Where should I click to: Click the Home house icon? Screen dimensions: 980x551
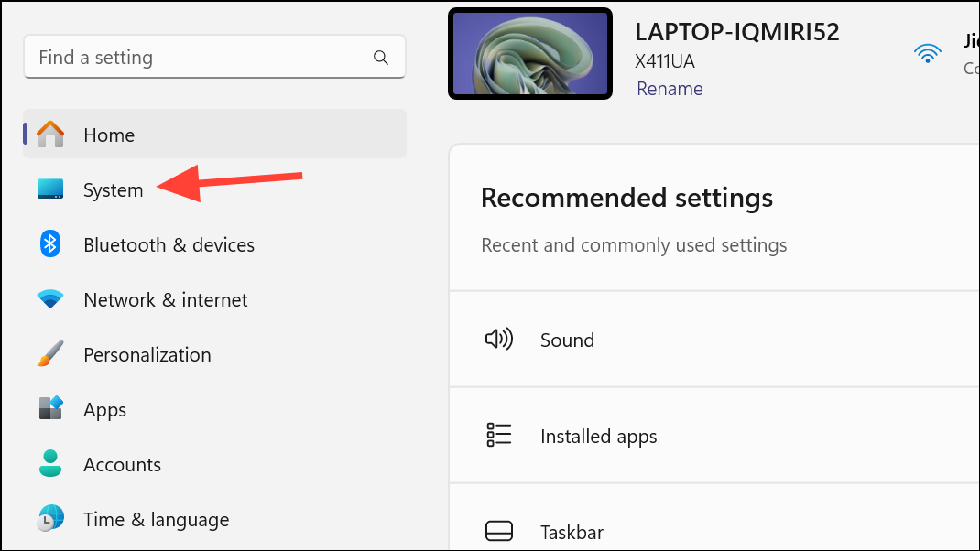(50, 134)
